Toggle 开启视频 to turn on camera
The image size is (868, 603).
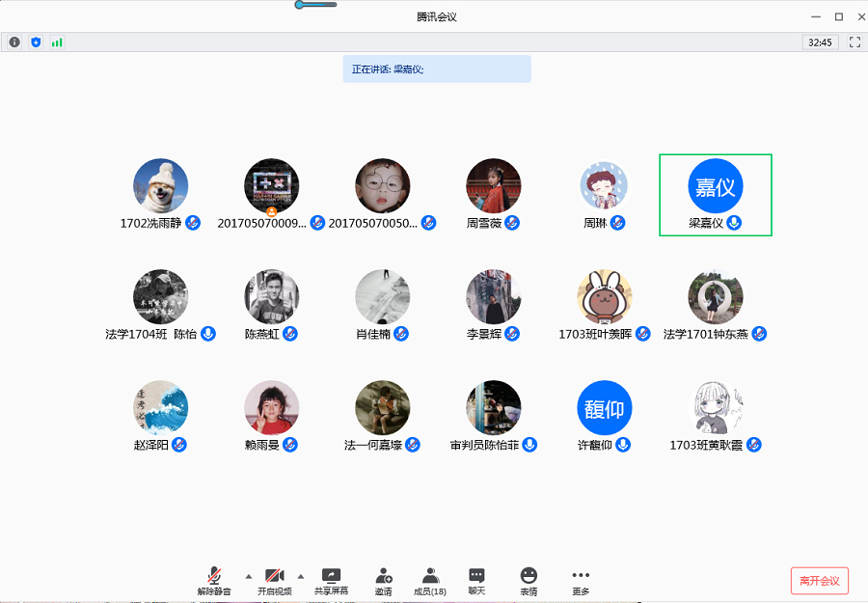pos(274,580)
